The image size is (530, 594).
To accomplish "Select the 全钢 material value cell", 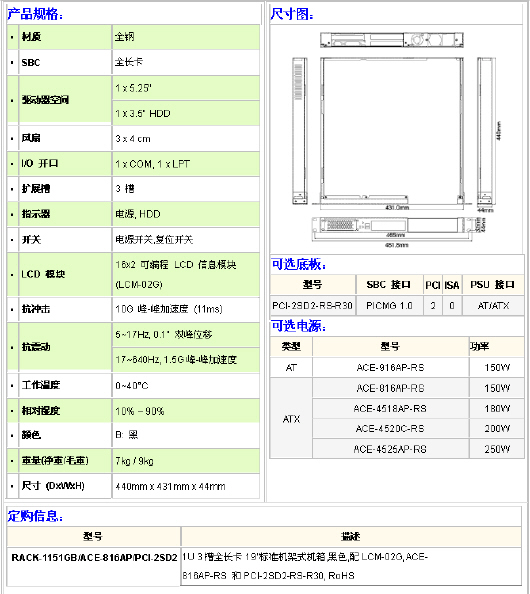I will (186, 37).
